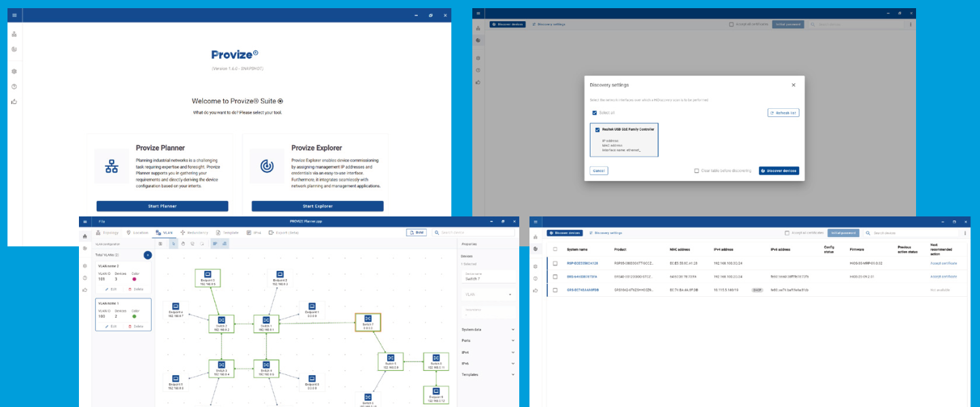Click Accept certificate link for RSP-ECE555BCA128
Screen dimensions: 980x407
943,263
